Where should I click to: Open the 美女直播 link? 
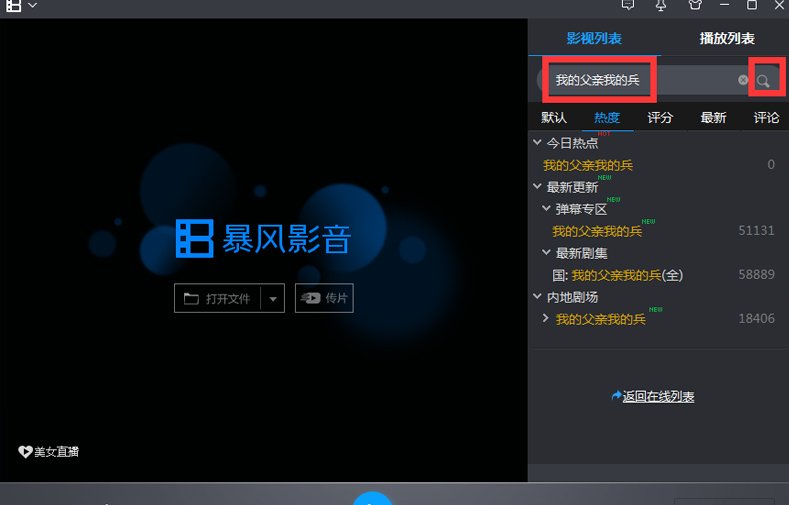pyautogui.click(x=49, y=452)
